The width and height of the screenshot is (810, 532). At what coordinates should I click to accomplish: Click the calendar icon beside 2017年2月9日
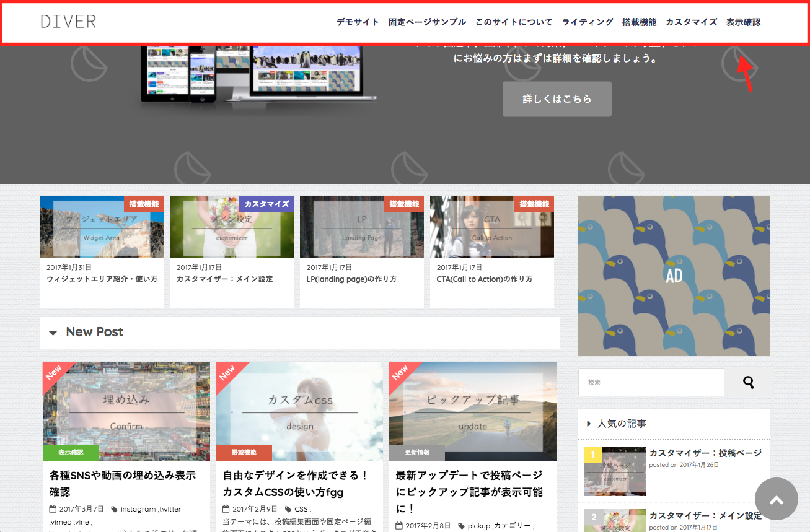[x=226, y=509]
